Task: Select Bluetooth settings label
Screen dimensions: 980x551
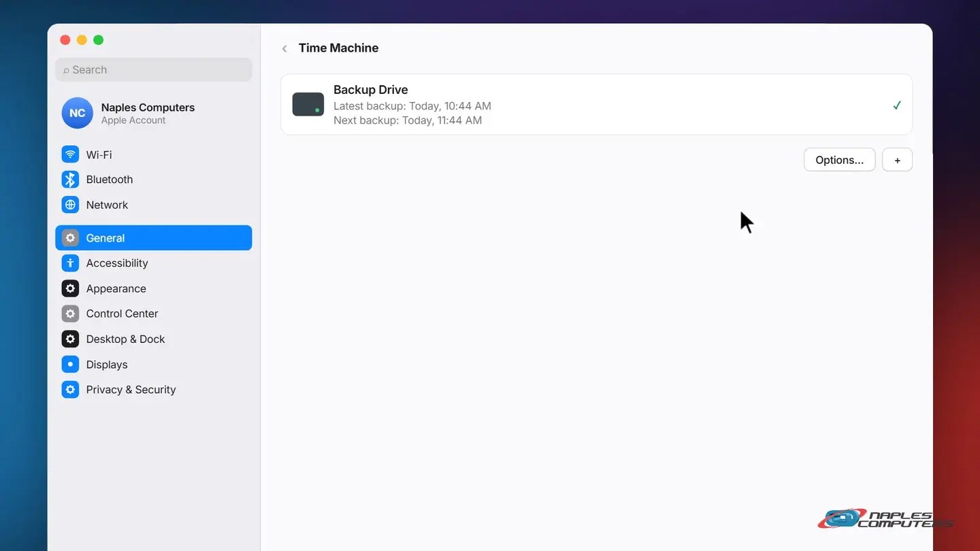Action: point(110,180)
